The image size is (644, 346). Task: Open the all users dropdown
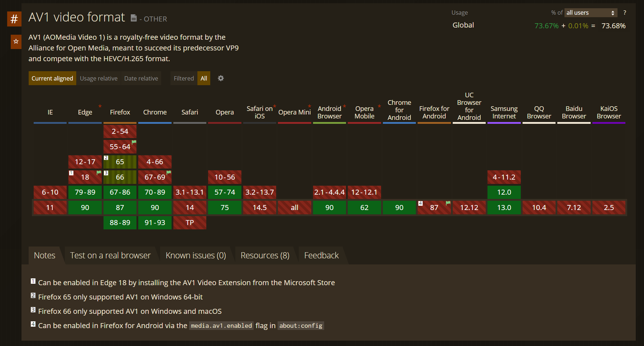tap(591, 13)
